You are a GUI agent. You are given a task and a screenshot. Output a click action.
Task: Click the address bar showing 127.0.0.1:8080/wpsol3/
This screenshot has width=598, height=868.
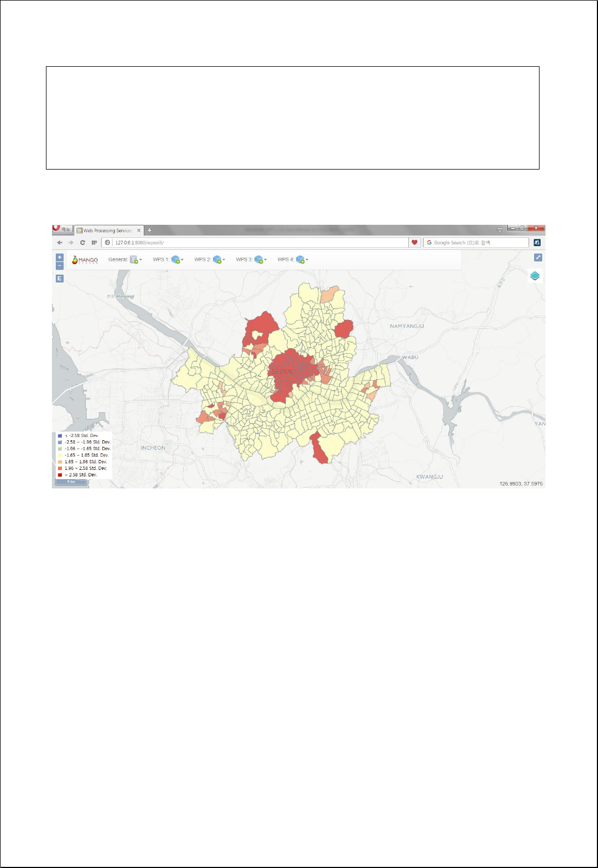(x=255, y=242)
